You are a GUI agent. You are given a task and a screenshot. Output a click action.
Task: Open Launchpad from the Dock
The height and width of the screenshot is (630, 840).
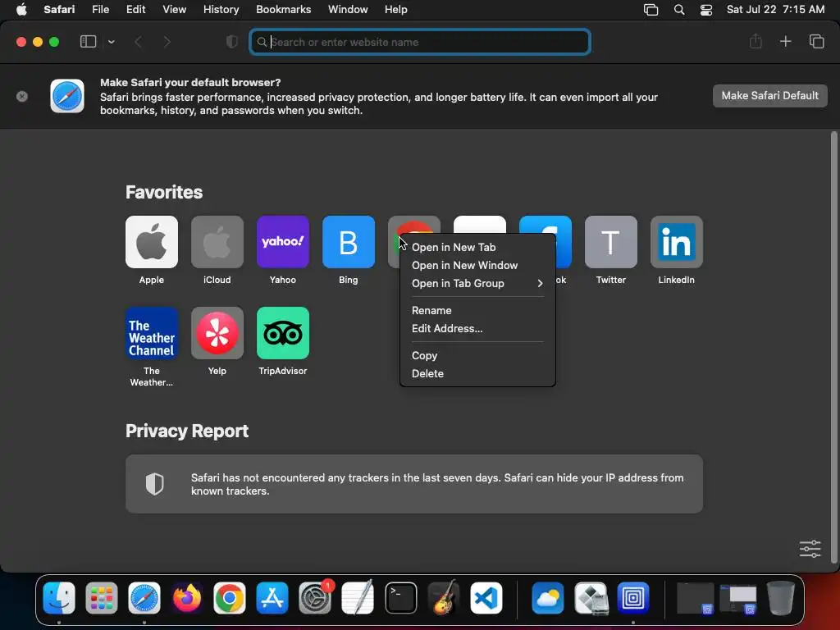pos(101,598)
